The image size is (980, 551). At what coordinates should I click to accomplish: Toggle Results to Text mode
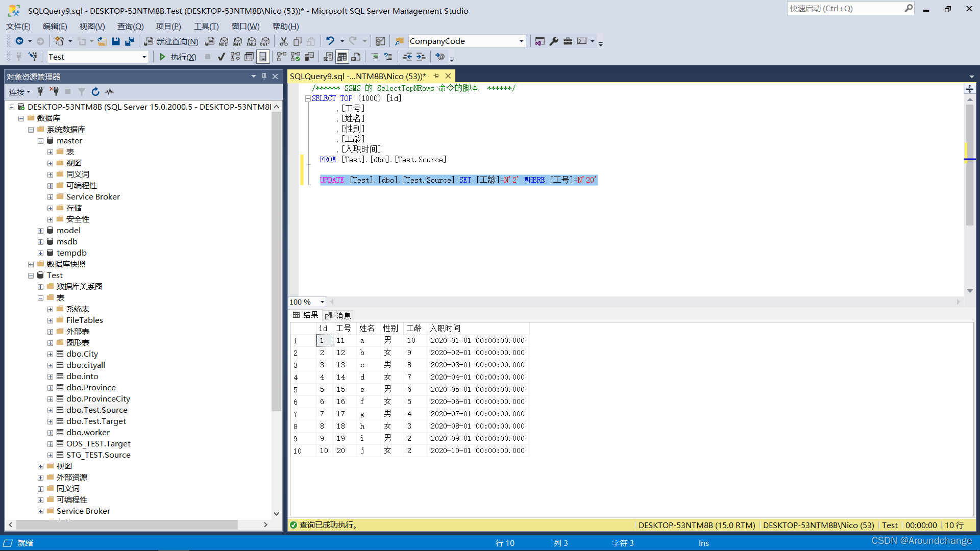pyautogui.click(x=328, y=57)
